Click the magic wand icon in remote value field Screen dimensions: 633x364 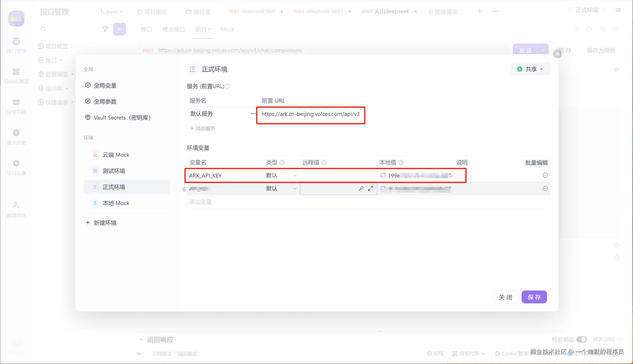(361, 188)
